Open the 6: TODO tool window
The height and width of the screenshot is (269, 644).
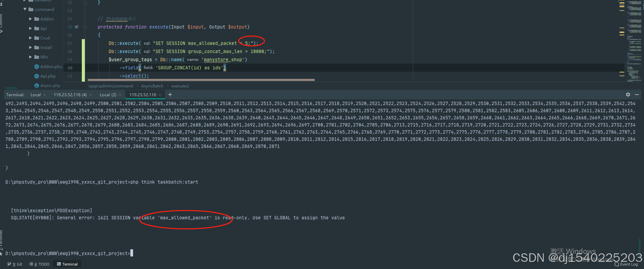pos(40,264)
